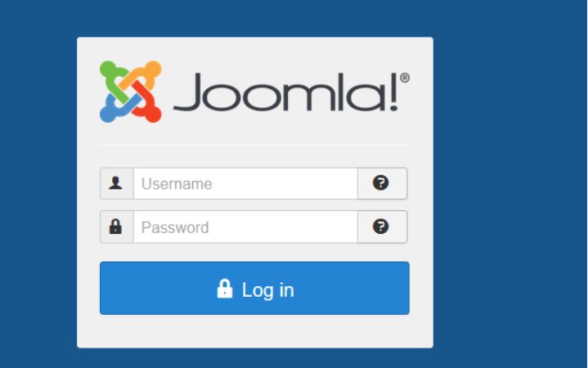Viewport: 588px width, 368px height.
Task: Click the padlock icon beside Password
Action: click(115, 227)
